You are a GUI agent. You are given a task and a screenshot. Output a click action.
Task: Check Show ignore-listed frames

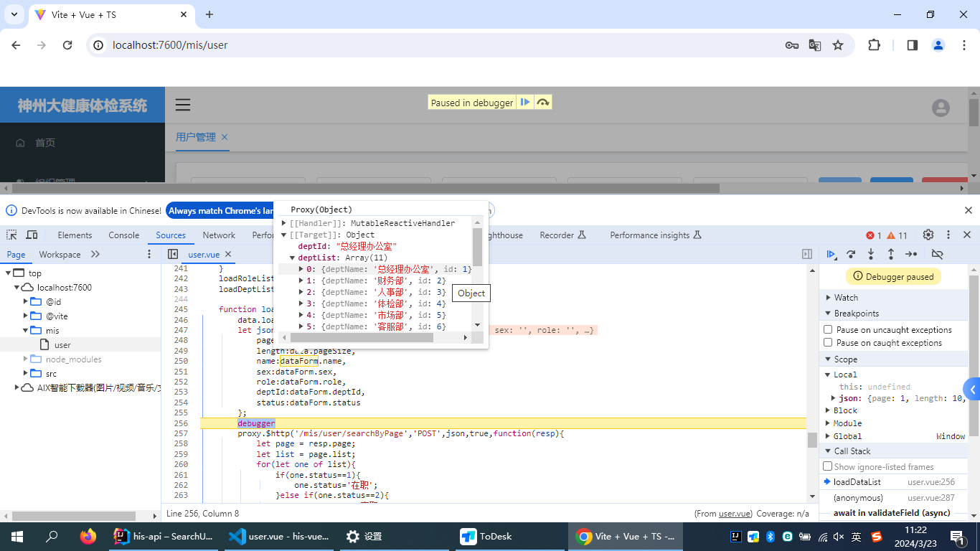828,466
